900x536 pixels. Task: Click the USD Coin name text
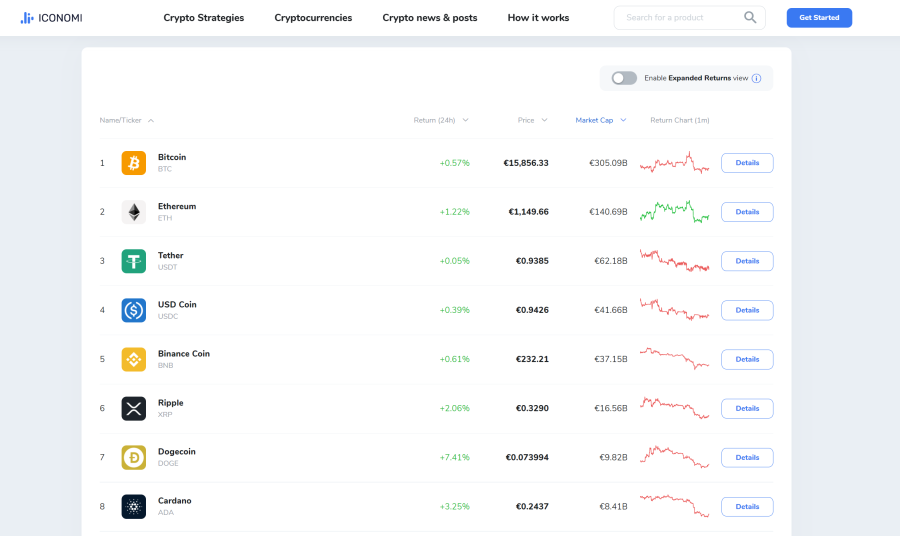pyautogui.click(x=177, y=305)
